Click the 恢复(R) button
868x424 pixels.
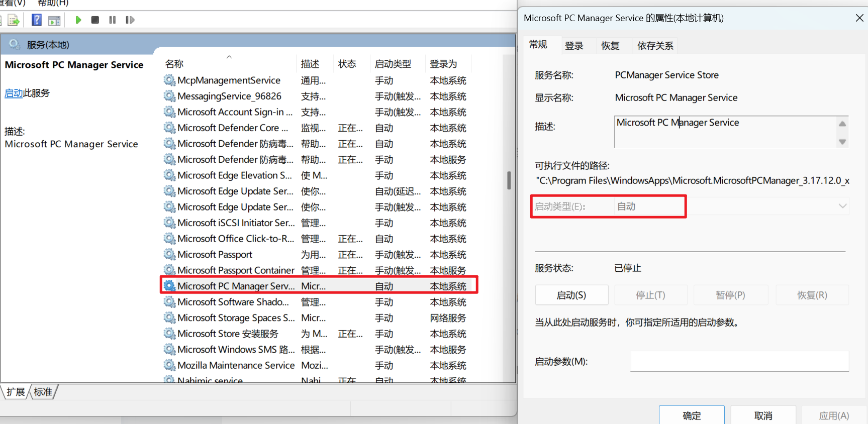tap(812, 295)
